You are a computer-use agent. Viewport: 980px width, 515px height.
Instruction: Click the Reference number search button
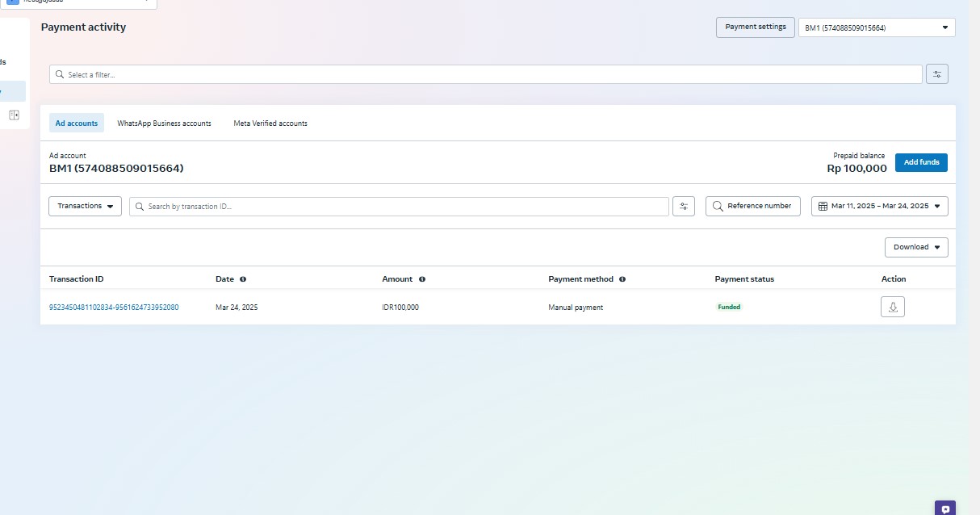click(752, 206)
